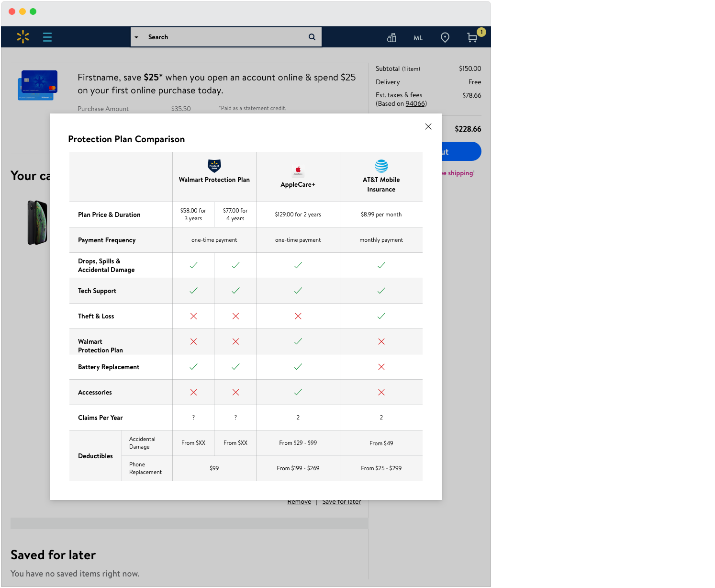Type in the Search input field

[225, 37]
